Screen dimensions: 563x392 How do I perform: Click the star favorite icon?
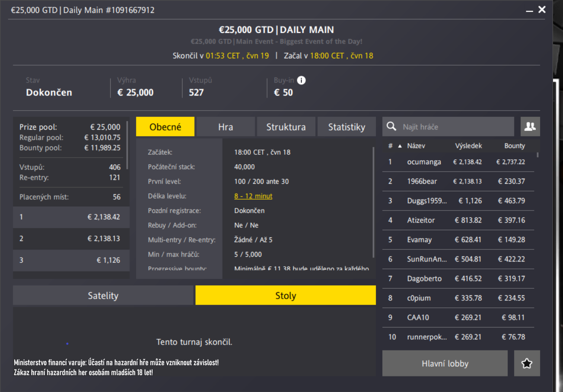[527, 363]
